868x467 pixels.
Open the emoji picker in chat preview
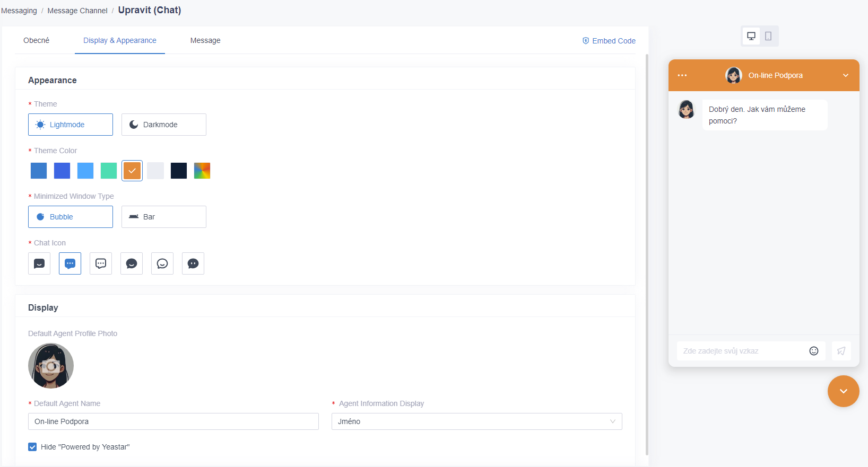click(x=814, y=351)
